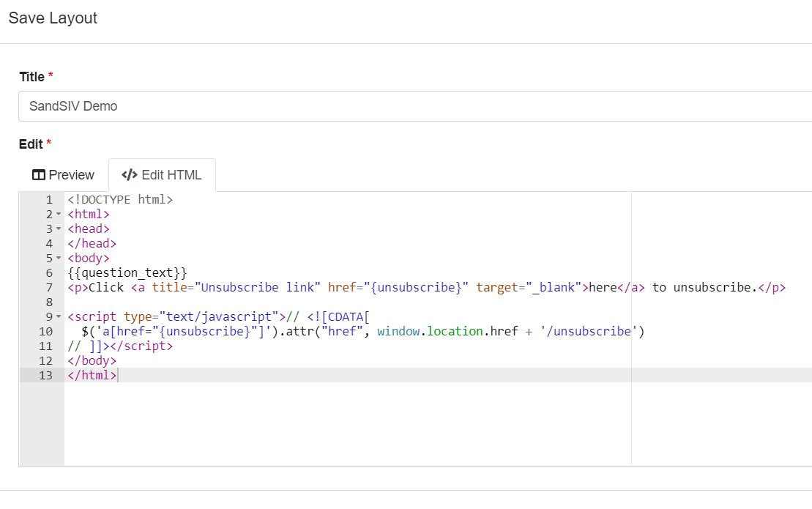812x509 pixels.
Task: Click the closing </html> tag on line 13
Action: coord(92,375)
